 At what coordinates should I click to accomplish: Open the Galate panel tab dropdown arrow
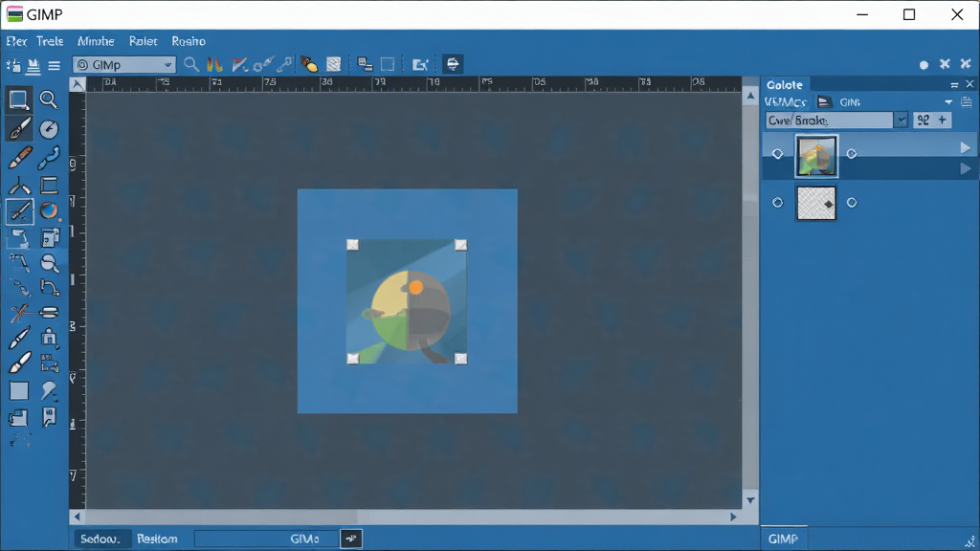click(x=948, y=101)
